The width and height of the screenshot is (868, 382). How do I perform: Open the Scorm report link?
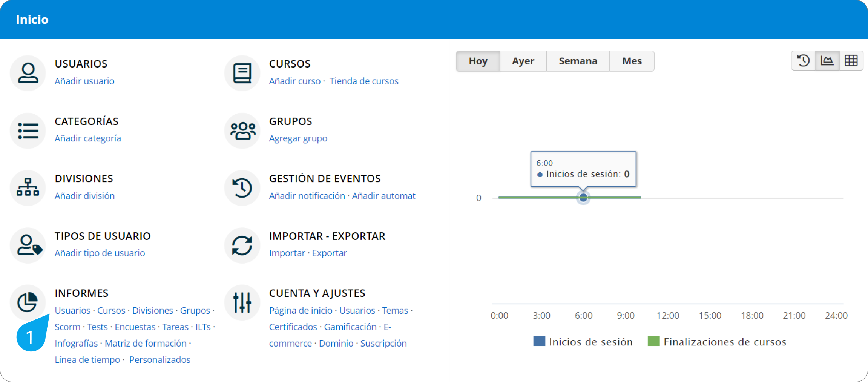pos(67,327)
